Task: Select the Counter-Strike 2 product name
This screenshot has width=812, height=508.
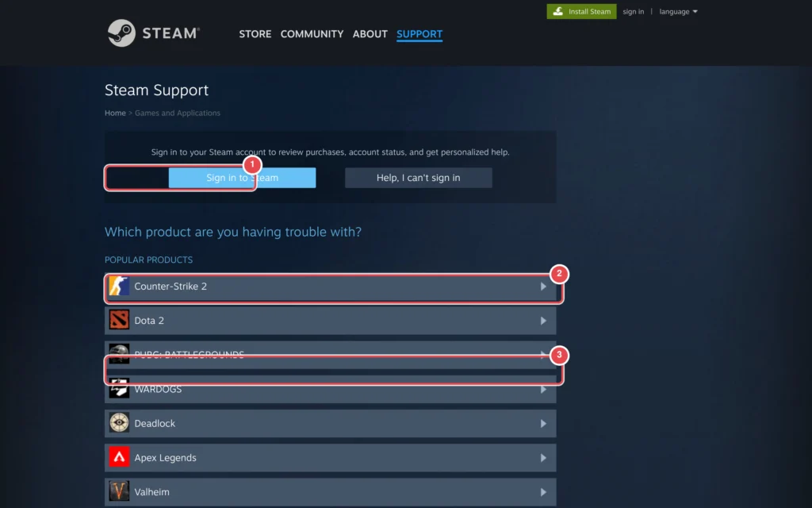Action: [x=170, y=286]
